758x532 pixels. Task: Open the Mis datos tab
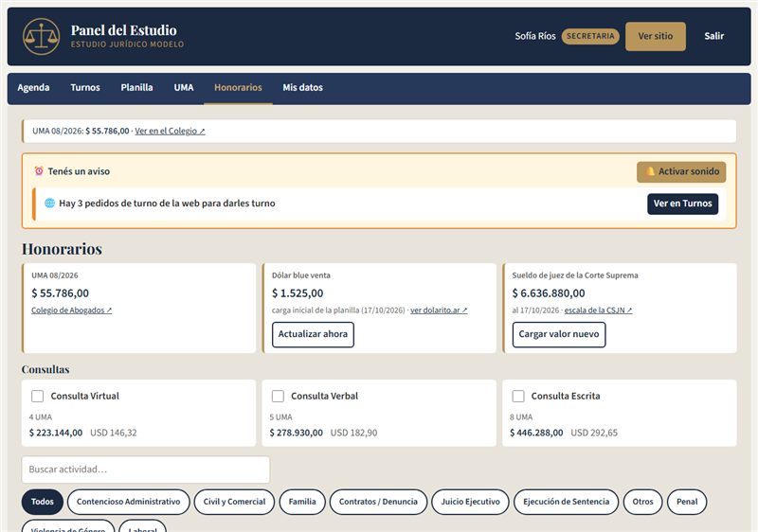click(x=302, y=87)
